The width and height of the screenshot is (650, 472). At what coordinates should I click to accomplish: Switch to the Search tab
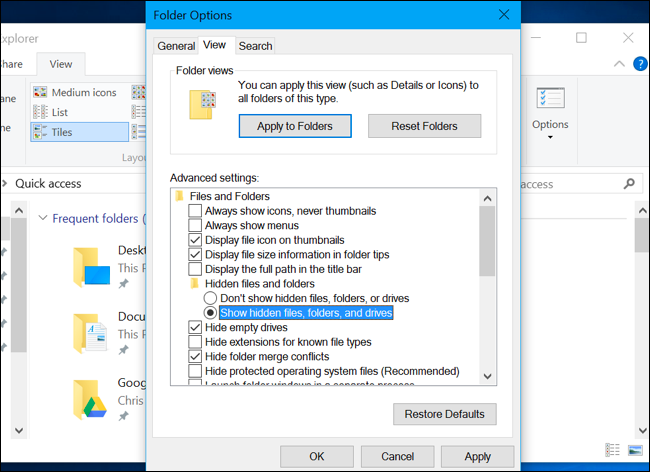pyautogui.click(x=255, y=46)
